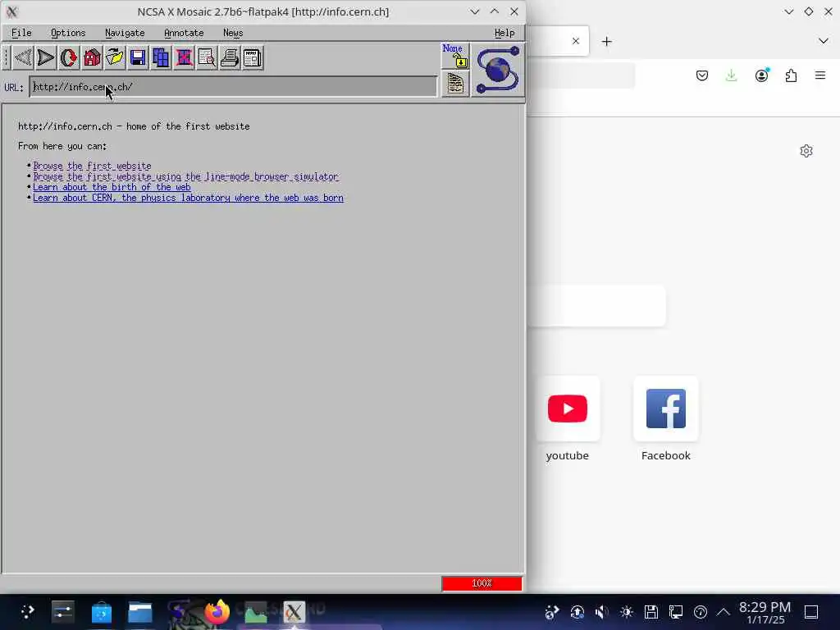
Task: Click the floppy disk tray icon
Action: pos(651,612)
